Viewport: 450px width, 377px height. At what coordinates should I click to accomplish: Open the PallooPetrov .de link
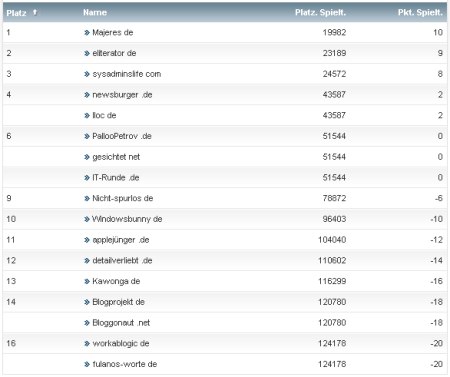click(122, 136)
